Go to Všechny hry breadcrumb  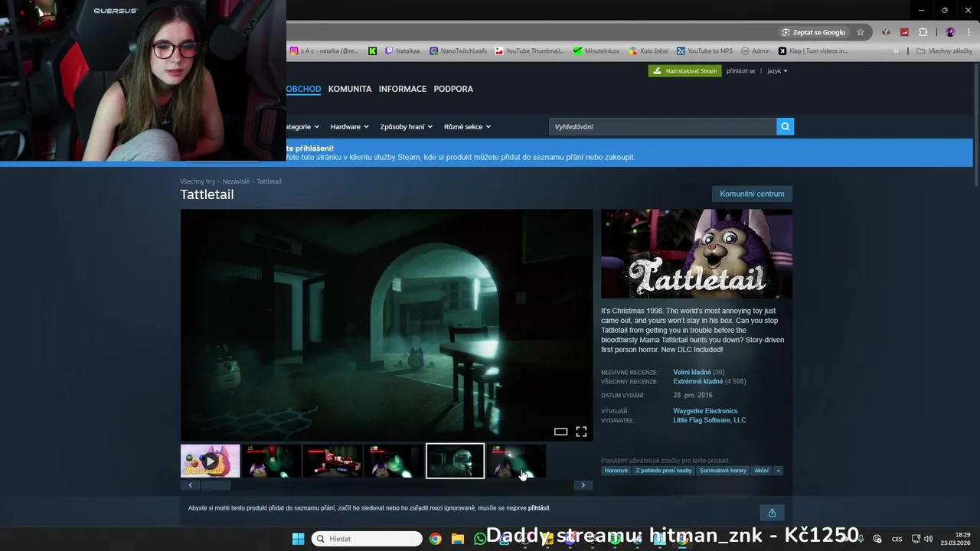click(x=198, y=181)
